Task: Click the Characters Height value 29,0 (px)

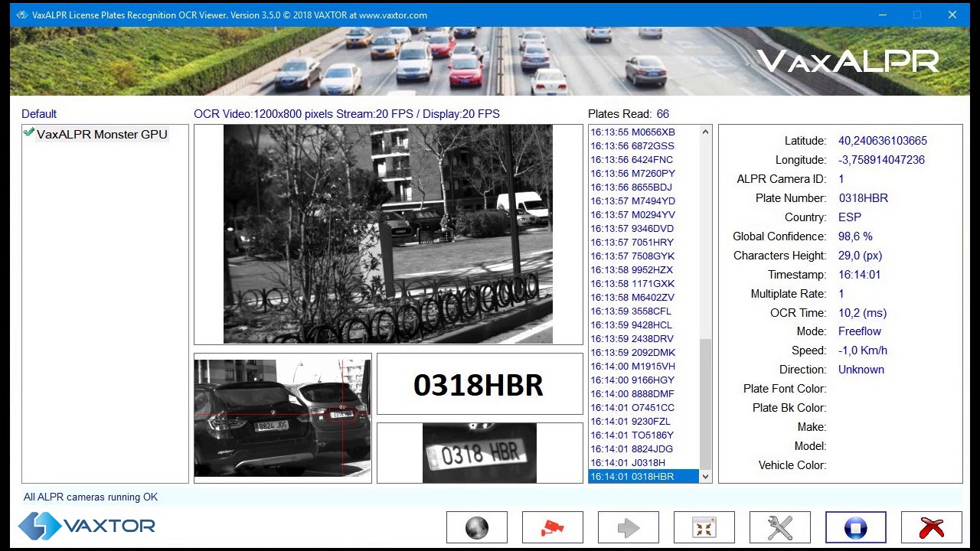Action: coord(861,256)
